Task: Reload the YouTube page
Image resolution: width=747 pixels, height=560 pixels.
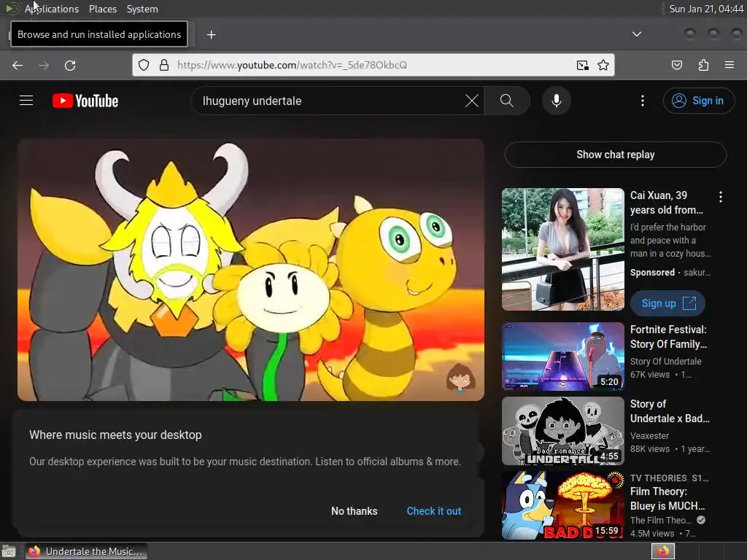Action: coord(70,65)
